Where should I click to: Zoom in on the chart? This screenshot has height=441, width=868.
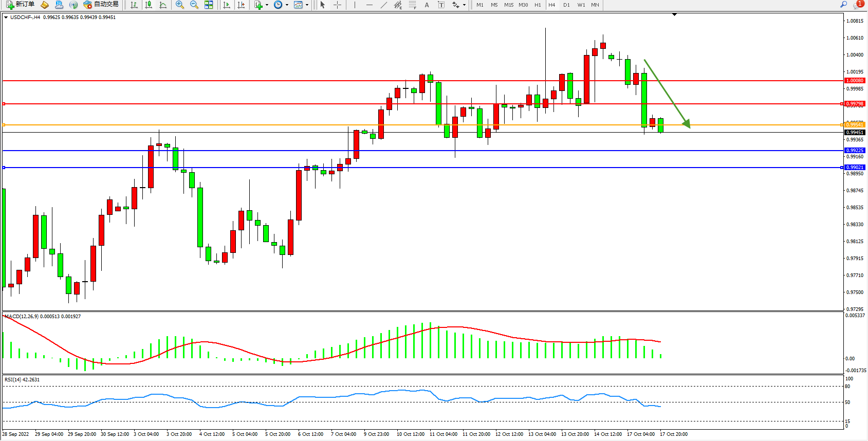(180, 5)
